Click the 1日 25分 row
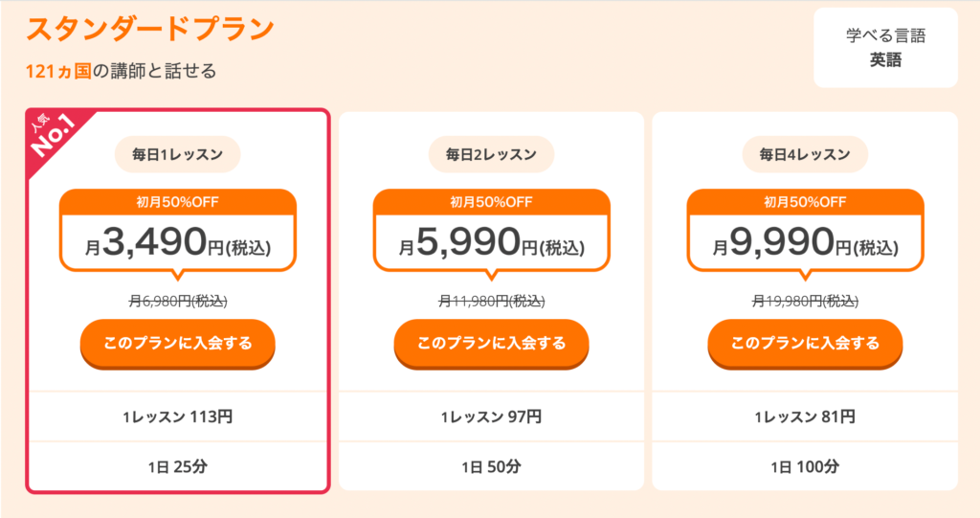The image size is (980, 518). coord(177,466)
